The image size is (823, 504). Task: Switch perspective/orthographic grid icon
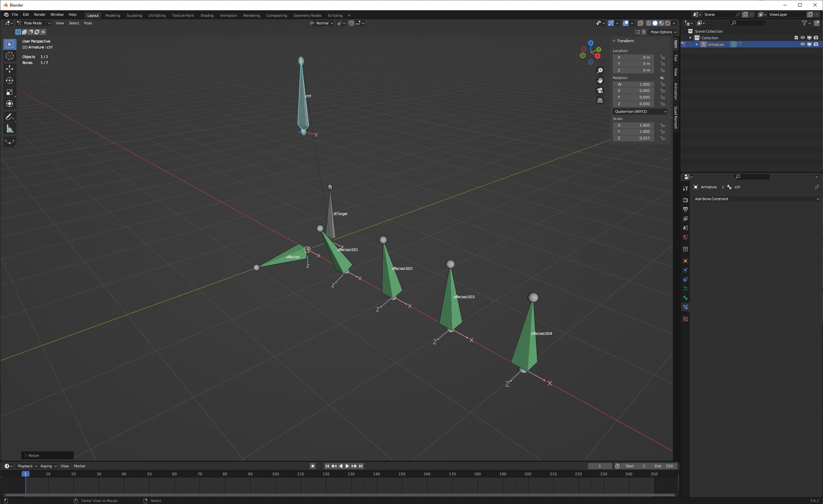600,101
